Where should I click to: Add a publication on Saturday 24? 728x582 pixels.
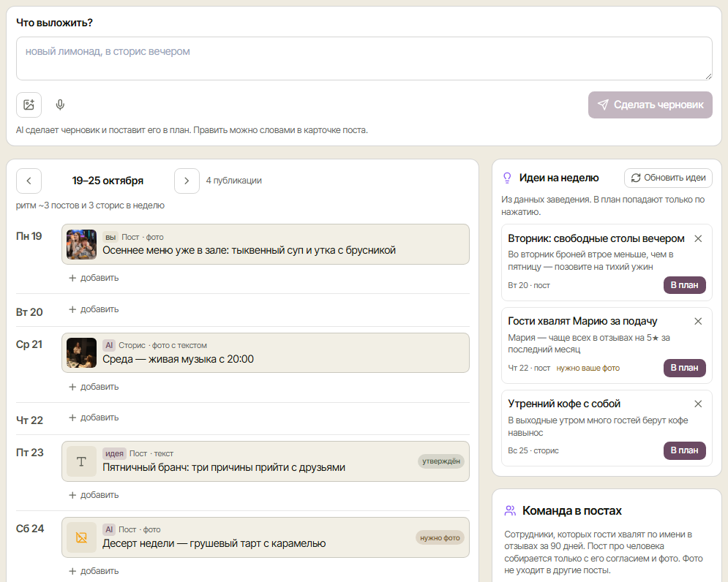pyautogui.click(x=94, y=571)
